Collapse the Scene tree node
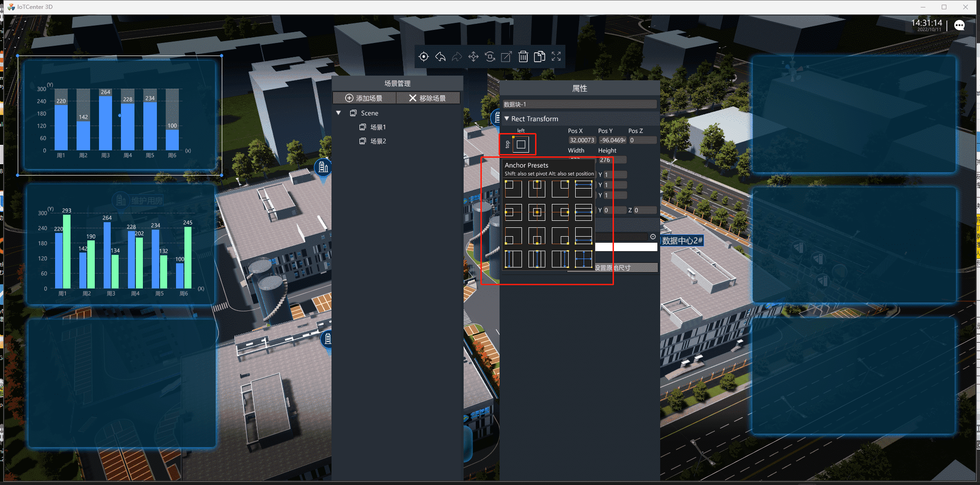The image size is (980, 485). pos(338,113)
